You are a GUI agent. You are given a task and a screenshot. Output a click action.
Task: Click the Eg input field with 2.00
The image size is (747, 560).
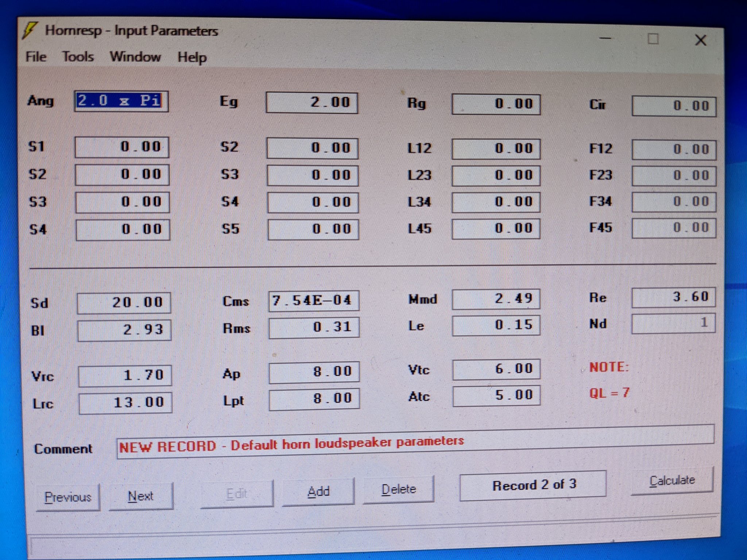(312, 103)
